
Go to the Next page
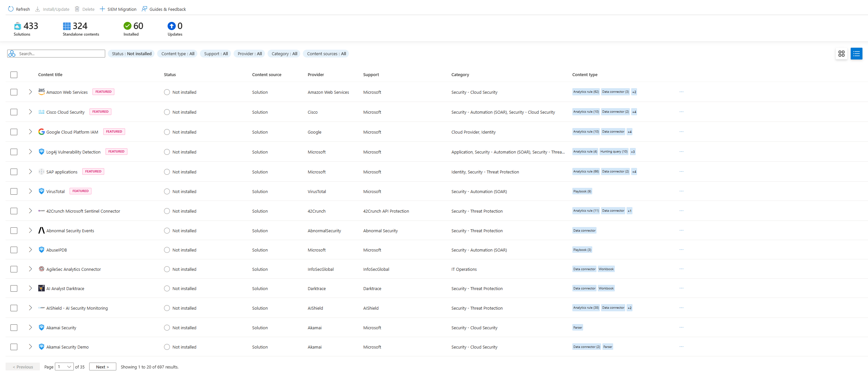pyautogui.click(x=103, y=367)
